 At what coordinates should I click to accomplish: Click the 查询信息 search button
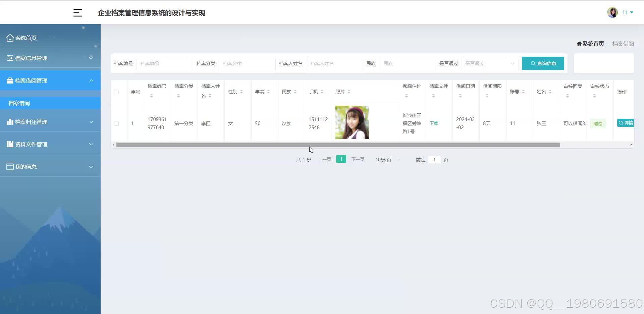pyautogui.click(x=543, y=63)
